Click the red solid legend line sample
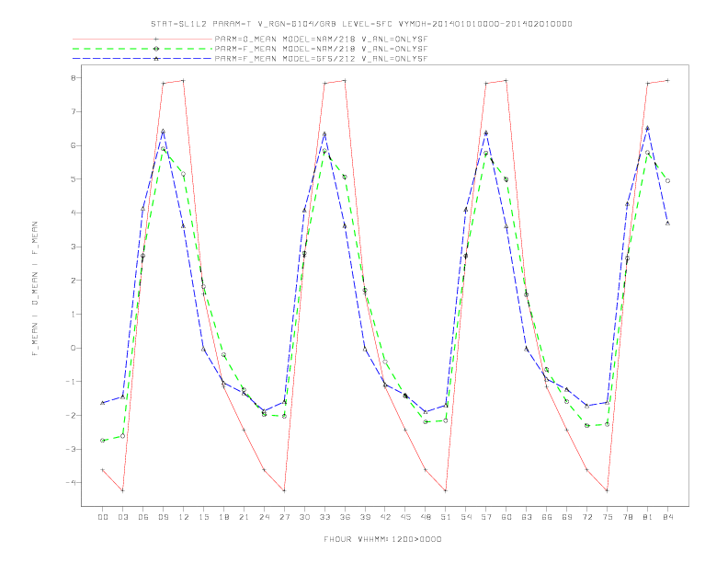Screen dimensions: 728x563 tap(142, 39)
